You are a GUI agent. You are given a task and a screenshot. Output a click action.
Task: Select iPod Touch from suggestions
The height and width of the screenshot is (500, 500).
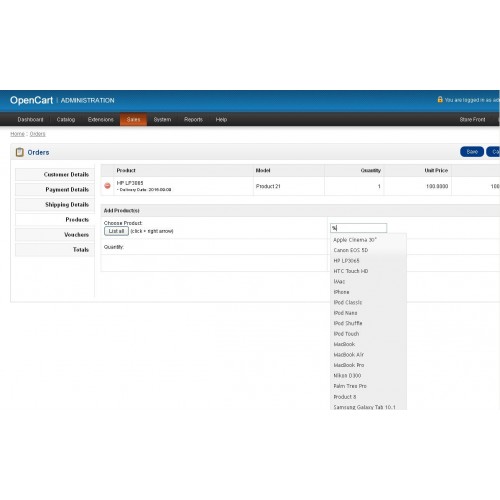[368, 334]
